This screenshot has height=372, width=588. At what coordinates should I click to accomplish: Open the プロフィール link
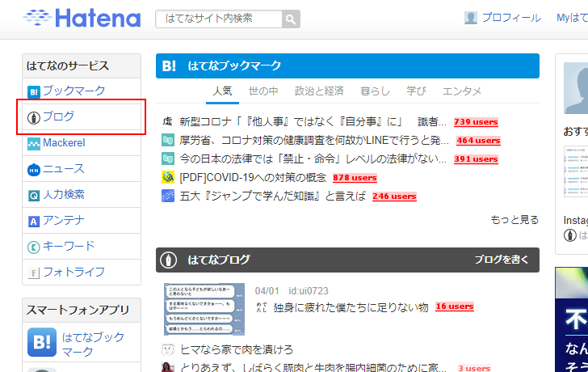pos(511,18)
